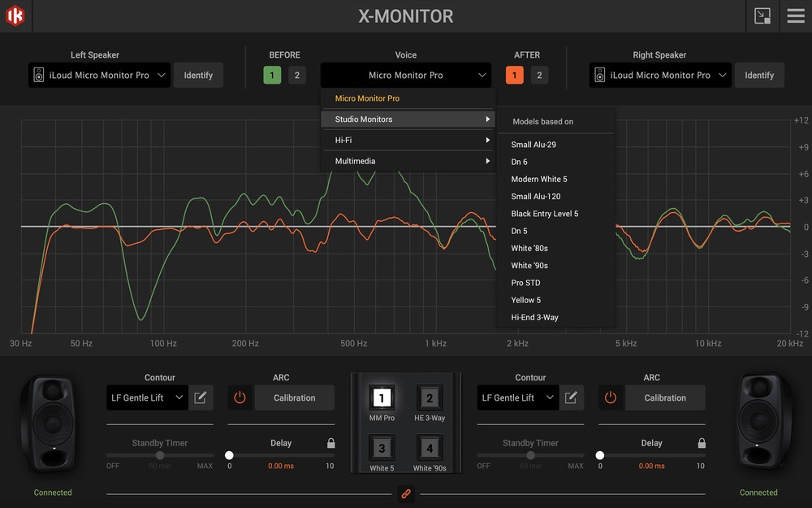Choose White '80s from the models list
812x508 pixels.
point(529,248)
